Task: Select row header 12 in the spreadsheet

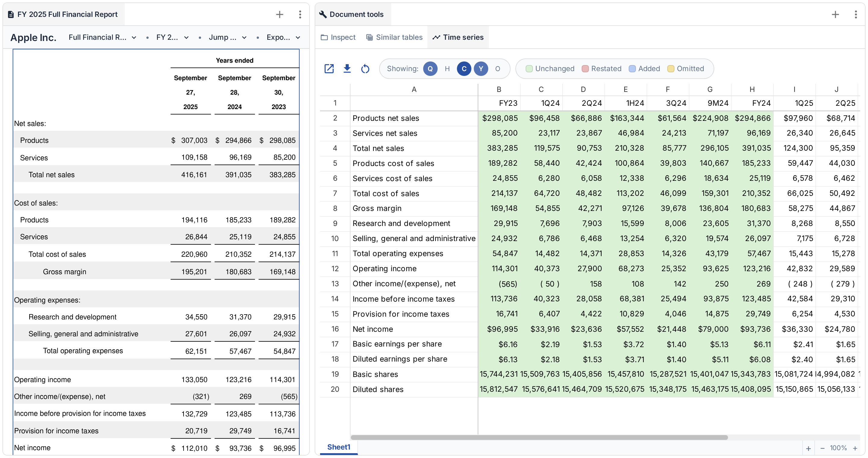Action: click(335, 269)
